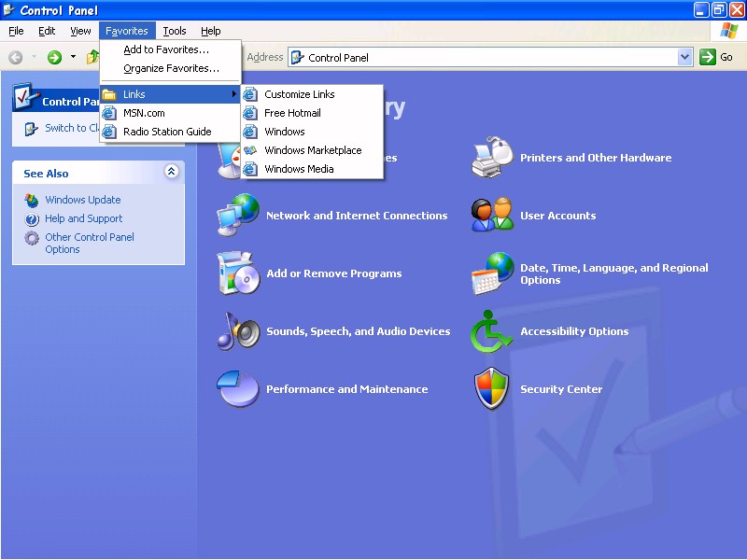Click the Sounds, Speech, and Audio Devices icon
Image resolution: width=747 pixels, height=560 pixels.
coord(237,331)
